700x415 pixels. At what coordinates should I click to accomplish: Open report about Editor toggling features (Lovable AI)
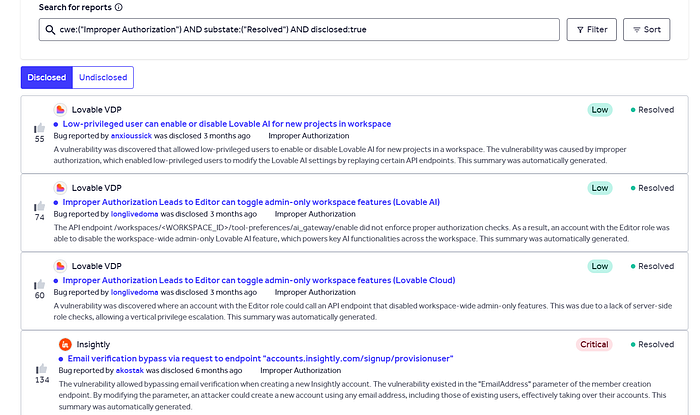251,202
